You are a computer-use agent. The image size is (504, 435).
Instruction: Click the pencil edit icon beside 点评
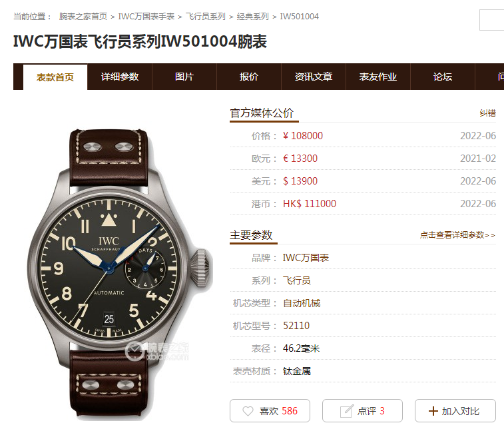[346, 411]
